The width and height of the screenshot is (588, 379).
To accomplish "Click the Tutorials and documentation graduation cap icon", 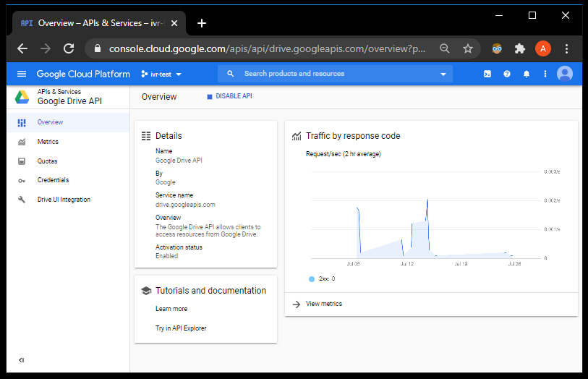I will tap(146, 291).
